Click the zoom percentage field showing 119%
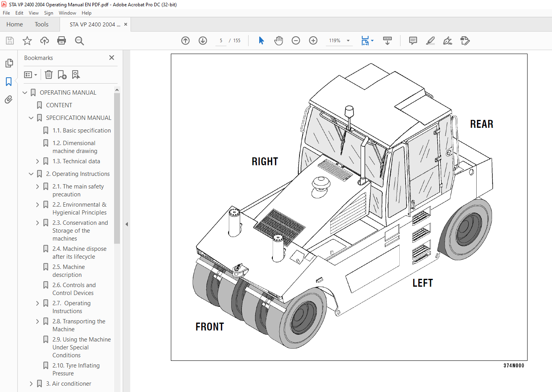 point(335,41)
